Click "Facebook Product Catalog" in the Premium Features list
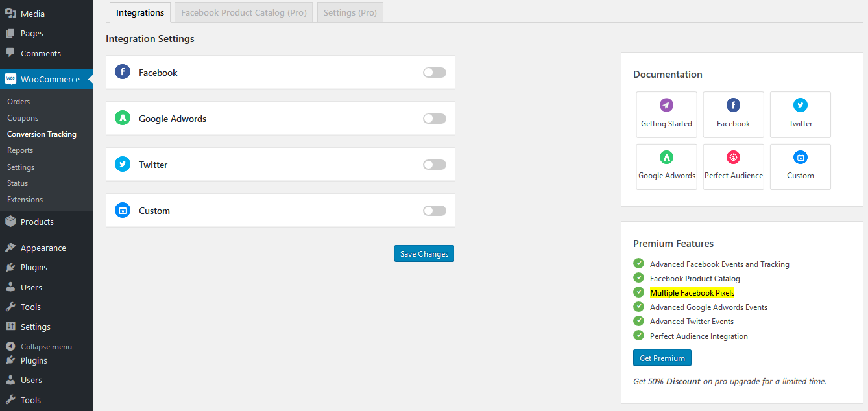Image resolution: width=868 pixels, height=411 pixels. point(695,279)
